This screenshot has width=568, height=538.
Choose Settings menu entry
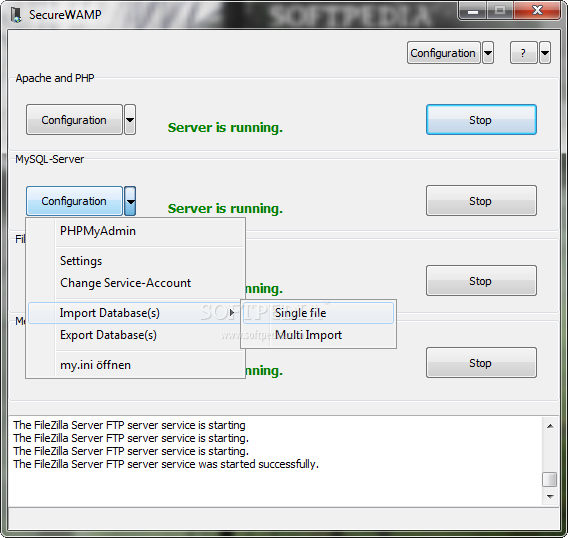(x=135, y=261)
